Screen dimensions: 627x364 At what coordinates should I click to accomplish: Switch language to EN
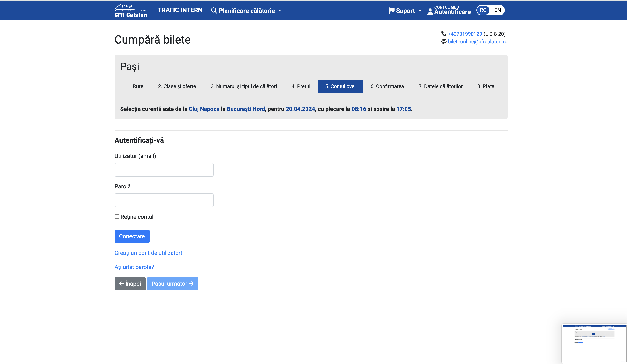pos(498,10)
